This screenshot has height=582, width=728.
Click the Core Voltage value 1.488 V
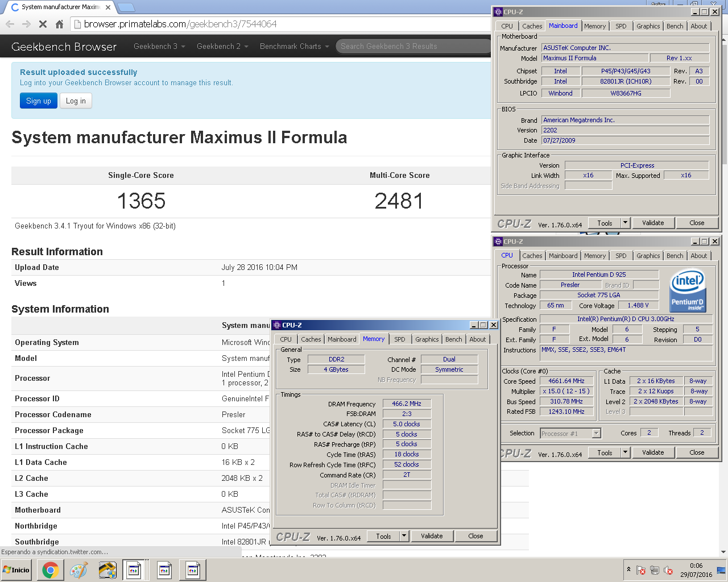[638, 305]
